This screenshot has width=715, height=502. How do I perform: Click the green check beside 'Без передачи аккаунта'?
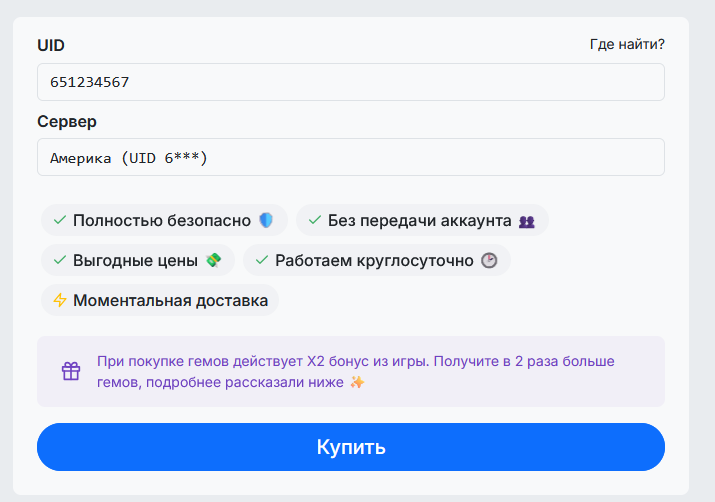[x=315, y=220]
